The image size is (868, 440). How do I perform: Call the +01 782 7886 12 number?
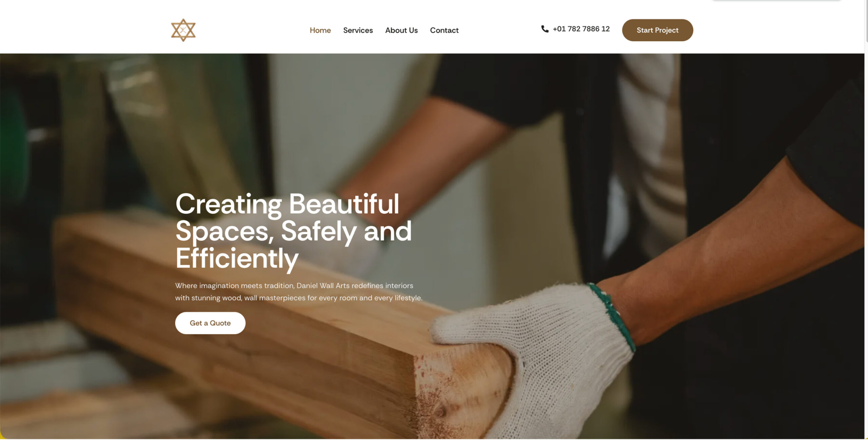pos(581,29)
